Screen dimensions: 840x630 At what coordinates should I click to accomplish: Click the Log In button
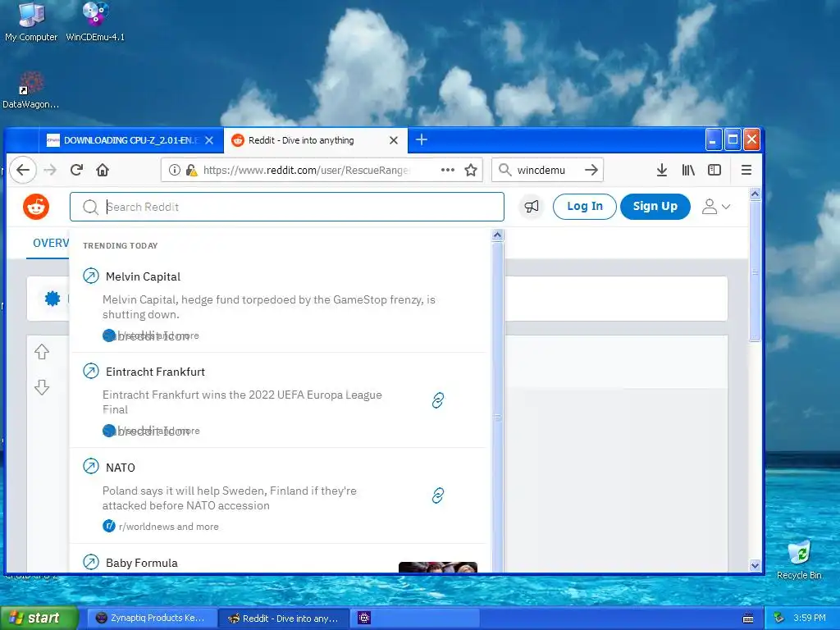(584, 206)
